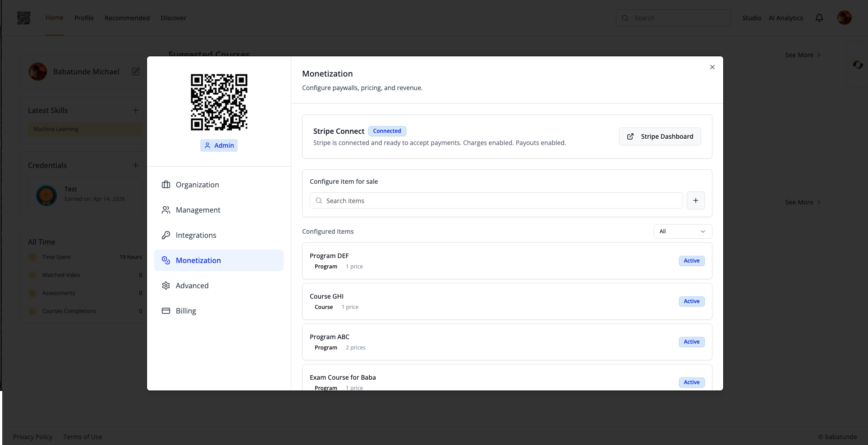Open Studio from the top bar
Image resolution: width=868 pixels, height=445 pixels.
coord(752,18)
